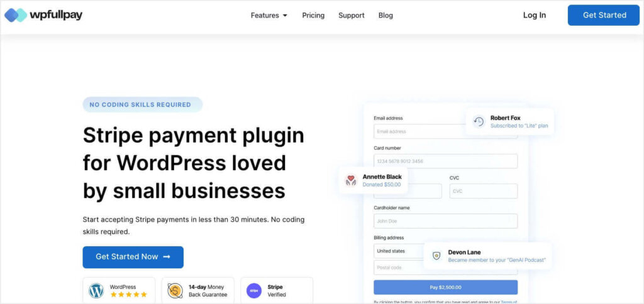Screen dimensions: 644x304
Task: Click the Stripe payment plugin headline
Action: (x=194, y=163)
